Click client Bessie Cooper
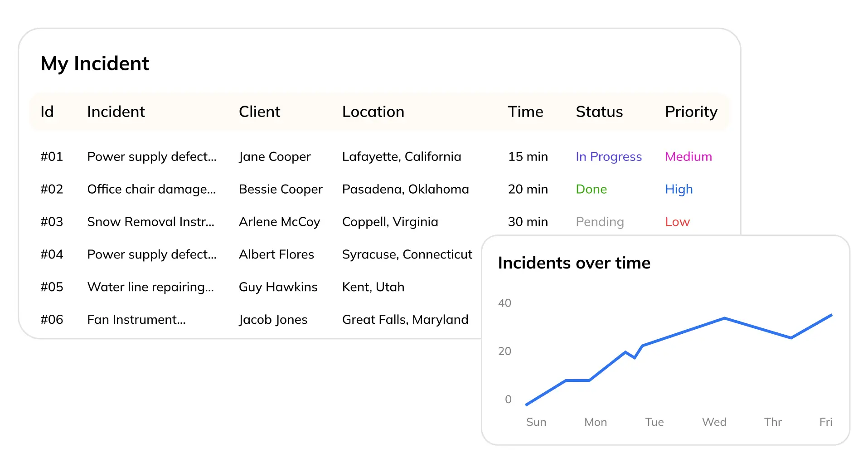 tap(281, 190)
